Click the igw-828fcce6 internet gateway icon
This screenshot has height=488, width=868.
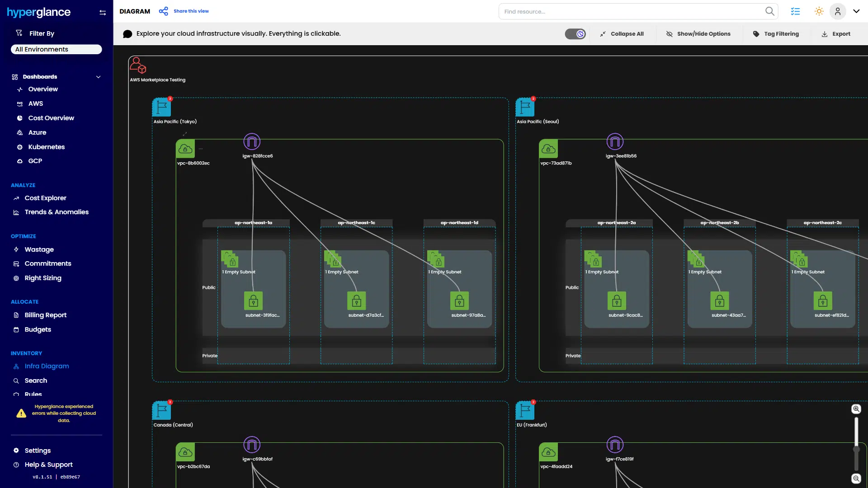coord(252,142)
